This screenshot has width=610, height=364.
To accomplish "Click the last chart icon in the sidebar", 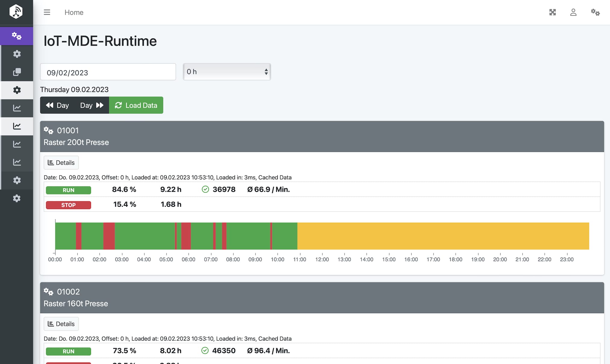I will 17,162.
